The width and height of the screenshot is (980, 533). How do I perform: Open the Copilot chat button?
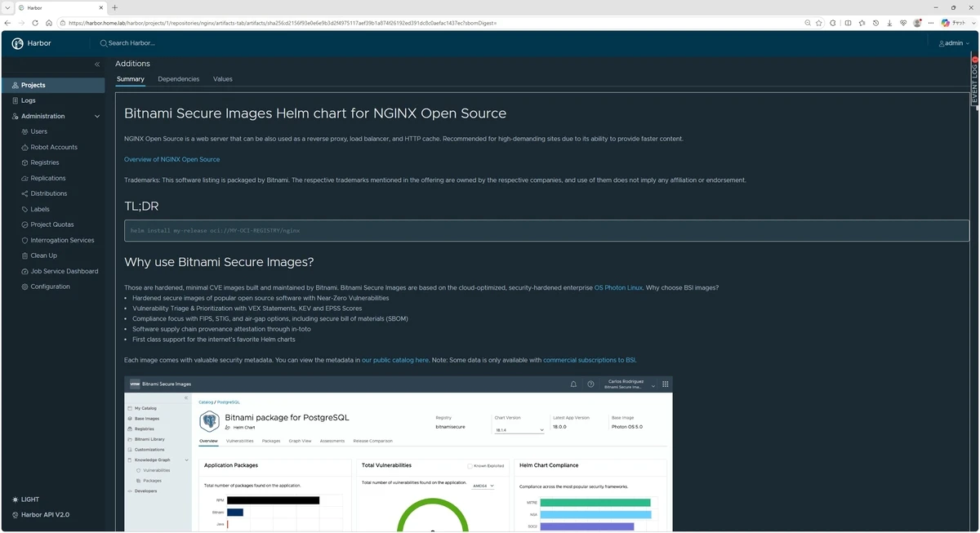point(952,23)
